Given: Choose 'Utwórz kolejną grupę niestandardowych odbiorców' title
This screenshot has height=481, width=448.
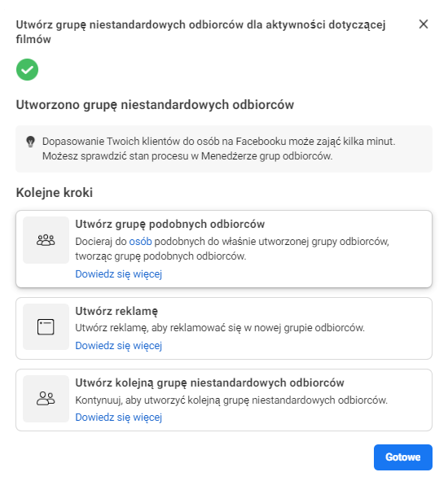Looking at the screenshot, I should pyautogui.click(x=209, y=383).
